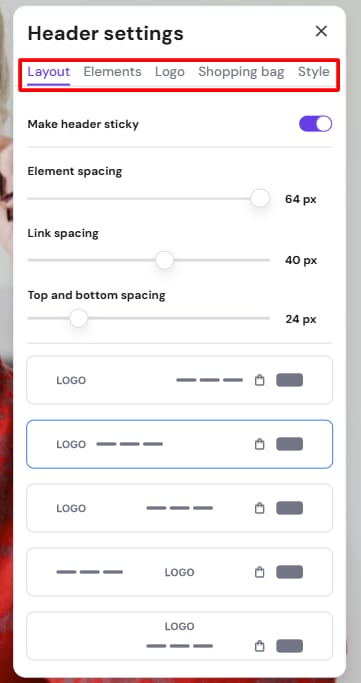Viewport: 361px width, 683px height.
Task: Click shopping bag icon in first layout option
Action: point(260,380)
